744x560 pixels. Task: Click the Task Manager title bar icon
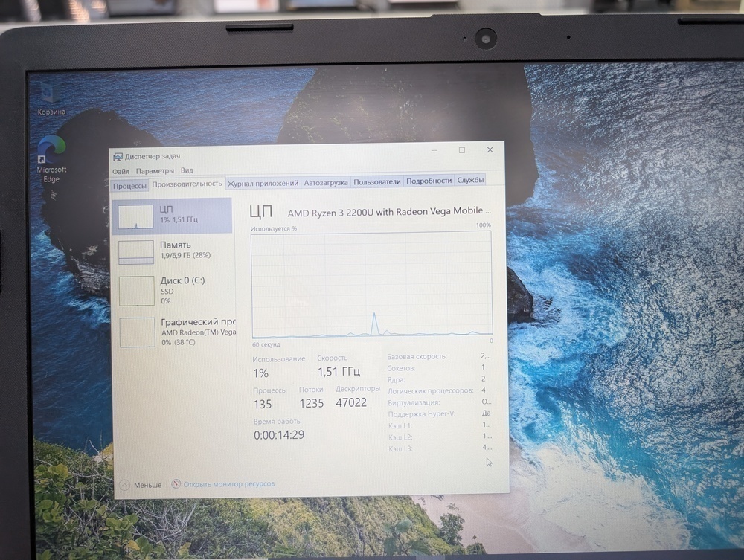point(118,156)
